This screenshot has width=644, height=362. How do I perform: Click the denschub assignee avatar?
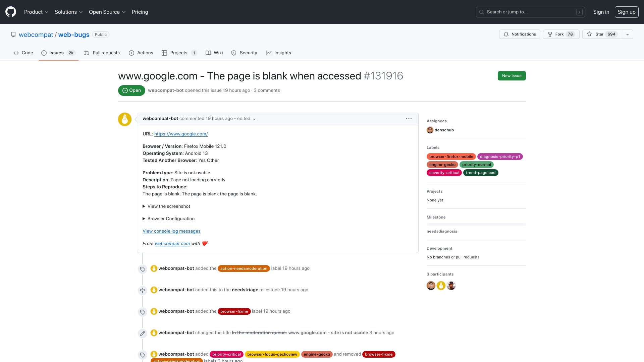(430, 130)
